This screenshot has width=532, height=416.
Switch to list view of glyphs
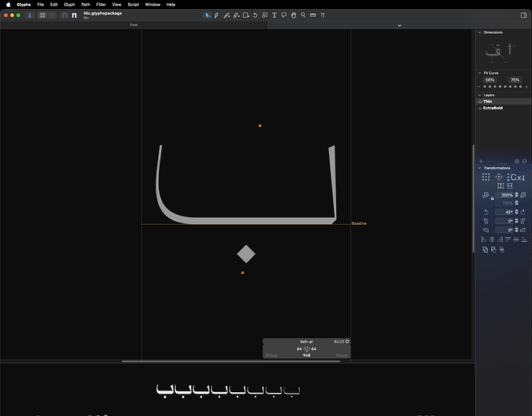point(52,15)
